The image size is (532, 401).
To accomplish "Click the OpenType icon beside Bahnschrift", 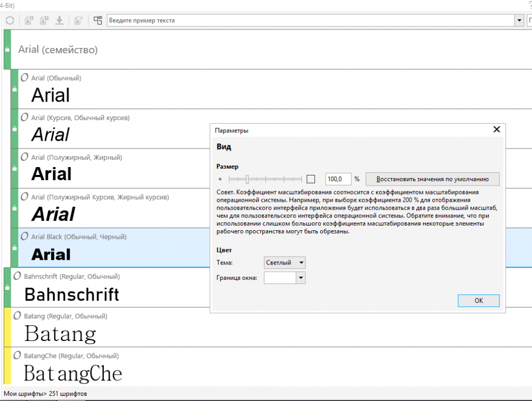I will pyautogui.click(x=17, y=276).
